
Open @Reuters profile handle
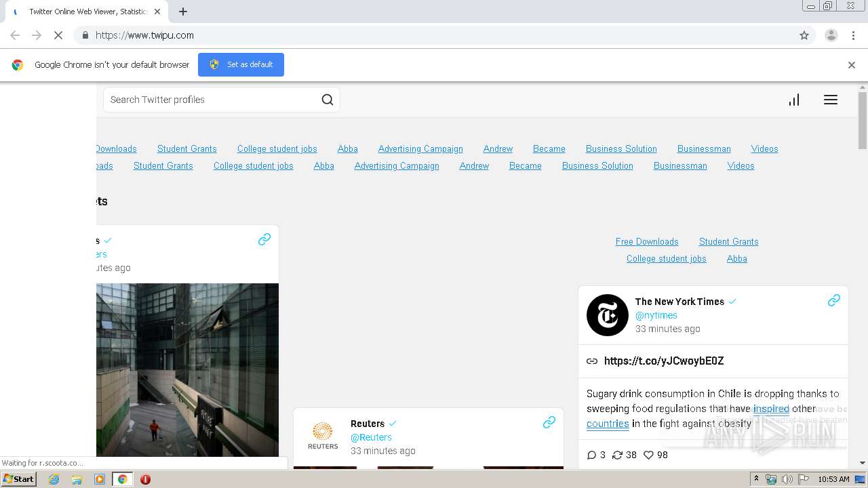(371, 437)
